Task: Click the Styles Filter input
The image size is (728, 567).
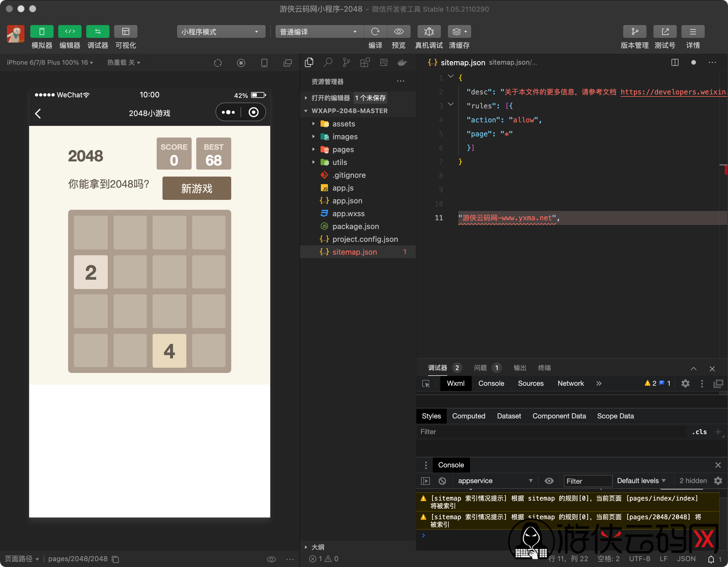Action: (552, 432)
